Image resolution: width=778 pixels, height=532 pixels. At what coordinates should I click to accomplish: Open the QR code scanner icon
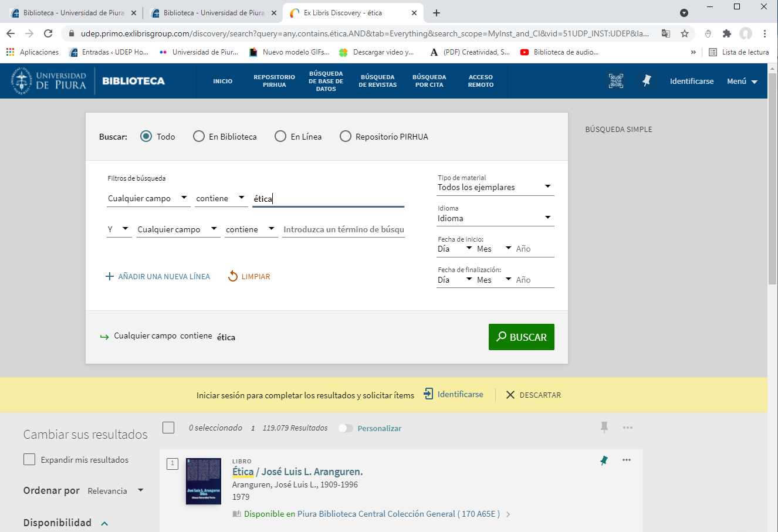click(615, 81)
